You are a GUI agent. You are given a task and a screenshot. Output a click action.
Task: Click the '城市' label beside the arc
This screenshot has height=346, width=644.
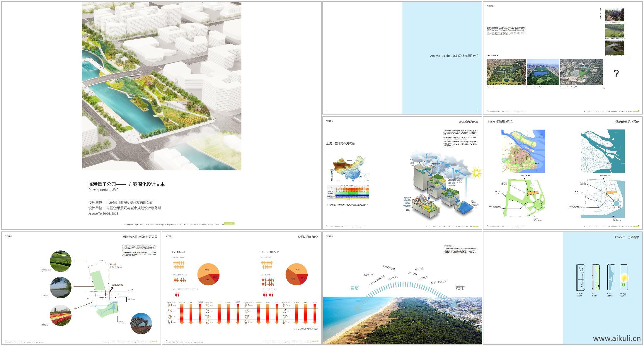point(460,288)
